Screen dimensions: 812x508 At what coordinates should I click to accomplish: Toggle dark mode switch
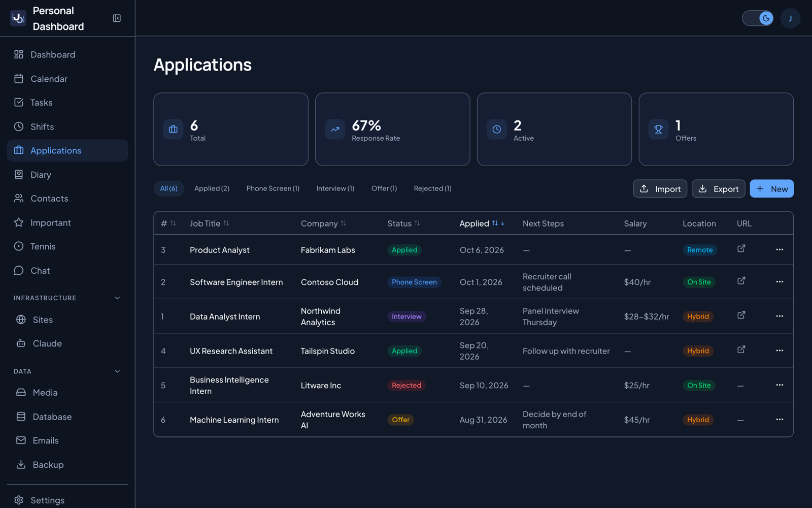[x=758, y=18]
